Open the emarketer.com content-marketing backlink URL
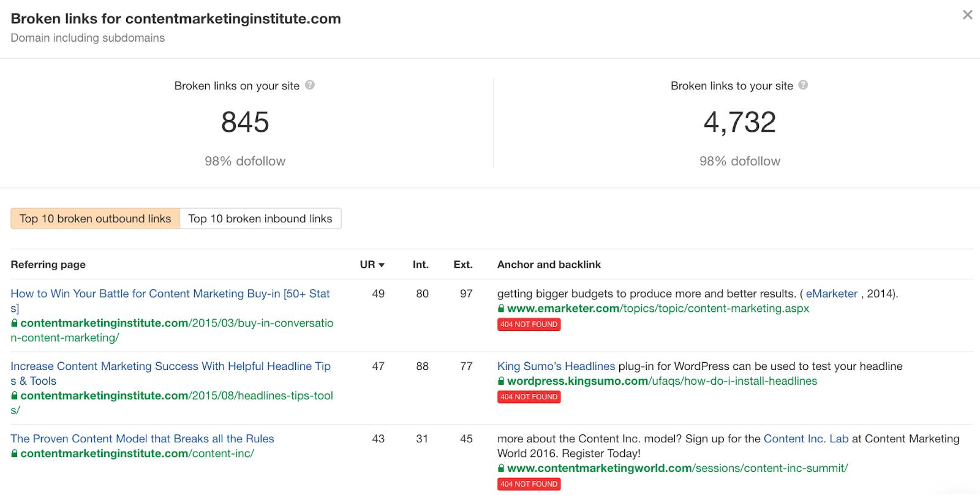The height and width of the screenshot is (495, 980). point(658,309)
